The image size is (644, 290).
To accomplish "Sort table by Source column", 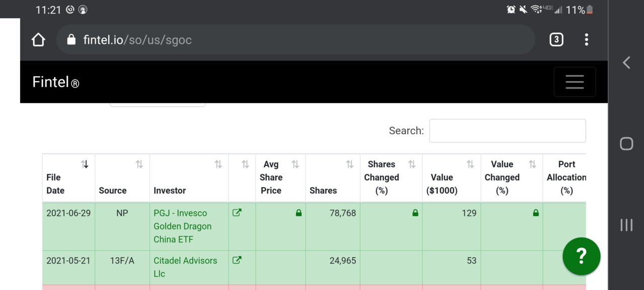I will [x=122, y=178].
